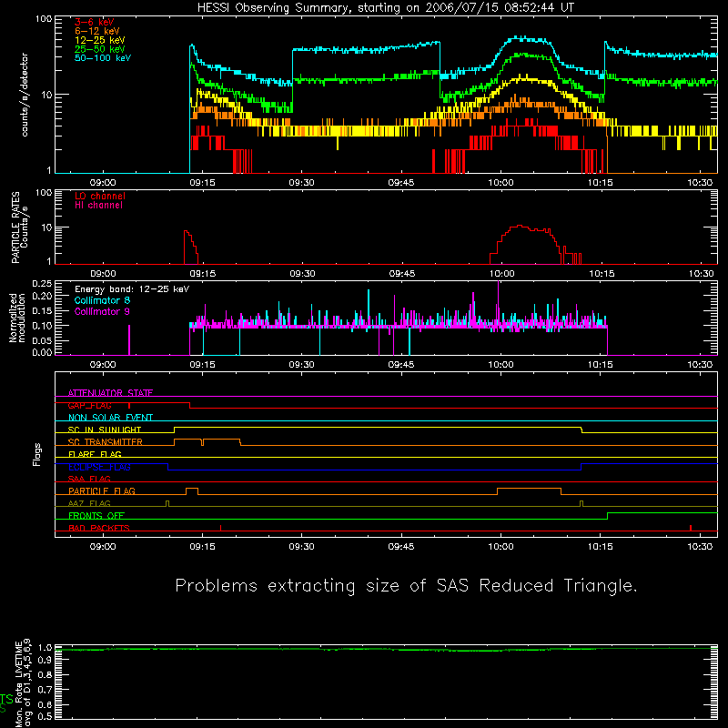Click the SC_IN_SUNLIGHT flag label
The image size is (728, 728).
tap(105, 430)
